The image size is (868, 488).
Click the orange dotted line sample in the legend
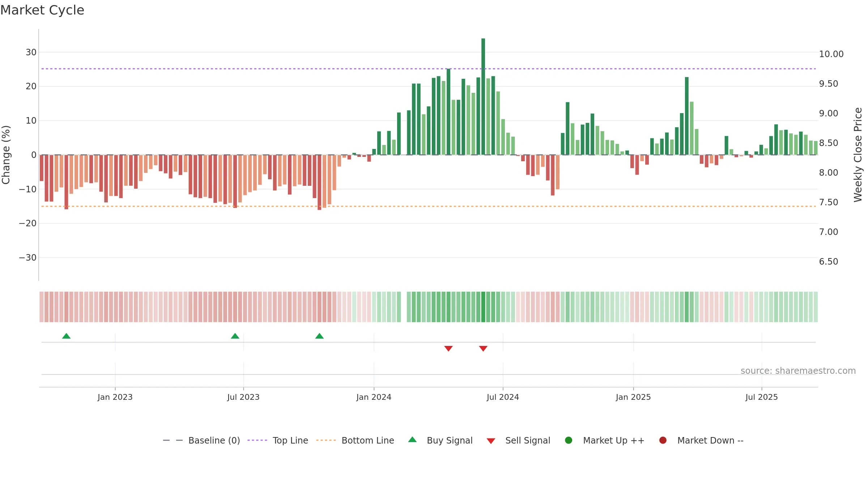click(x=326, y=440)
